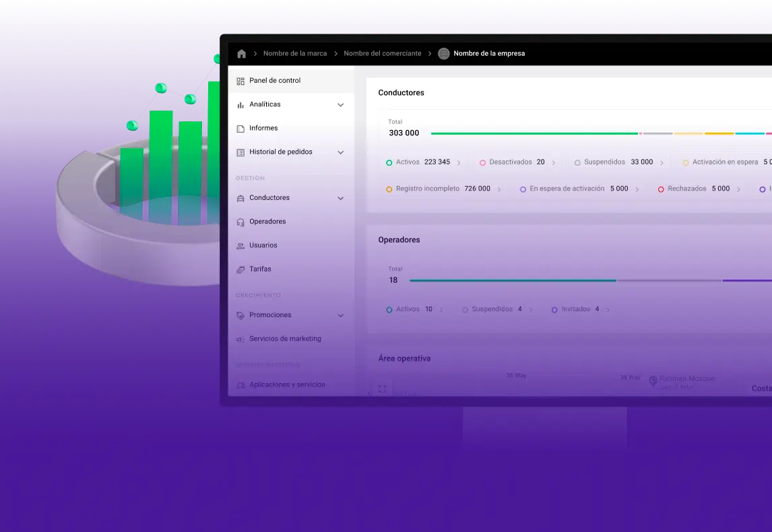Open the Panel de control dashboard icon

pyautogui.click(x=240, y=80)
